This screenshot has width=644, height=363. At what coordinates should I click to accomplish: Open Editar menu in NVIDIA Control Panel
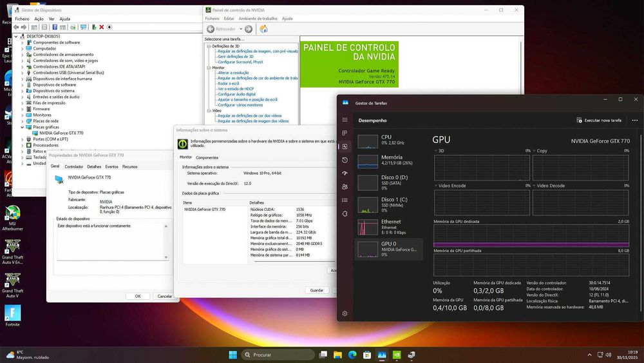coord(229,19)
